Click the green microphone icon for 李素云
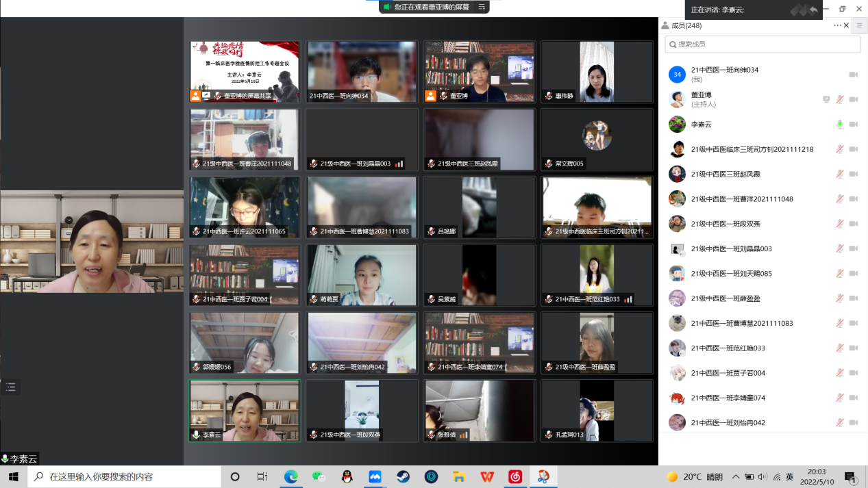The width and height of the screenshot is (868, 488). pyautogui.click(x=840, y=125)
